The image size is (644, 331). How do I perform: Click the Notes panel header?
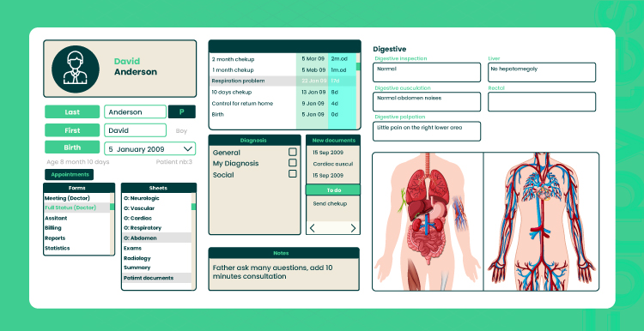[284, 253]
